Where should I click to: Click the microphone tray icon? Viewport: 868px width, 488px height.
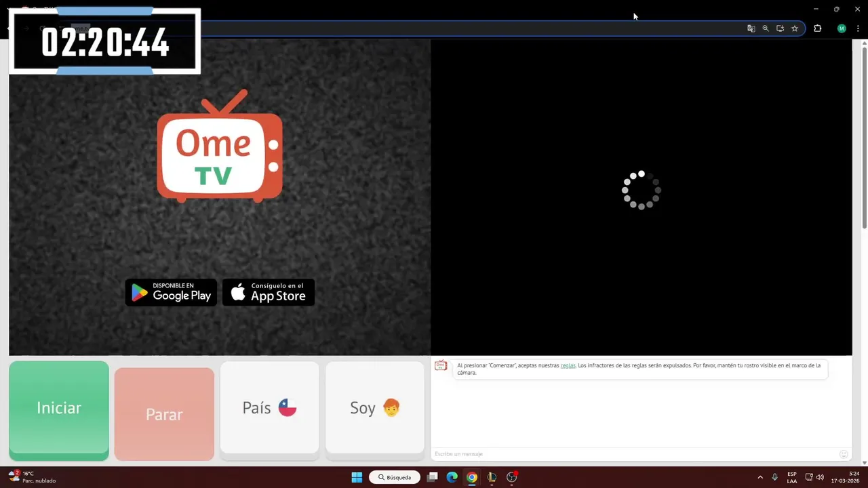pyautogui.click(x=774, y=477)
